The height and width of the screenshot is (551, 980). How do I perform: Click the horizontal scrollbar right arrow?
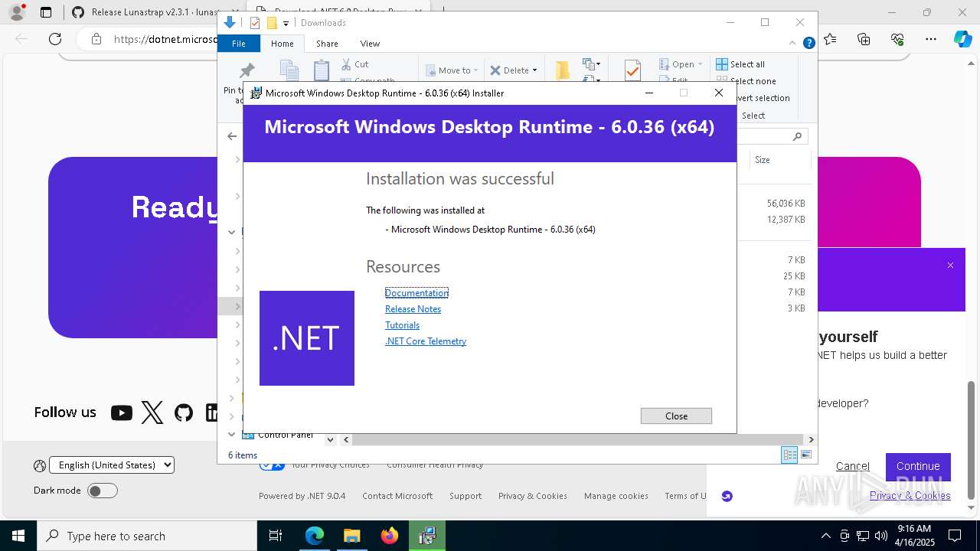(811, 439)
